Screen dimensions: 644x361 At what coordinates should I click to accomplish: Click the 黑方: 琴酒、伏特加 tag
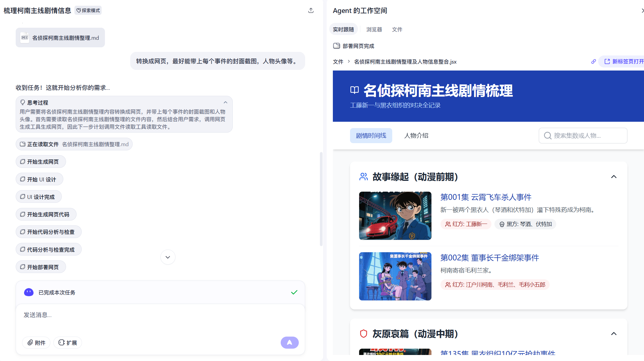coord(525,224)
